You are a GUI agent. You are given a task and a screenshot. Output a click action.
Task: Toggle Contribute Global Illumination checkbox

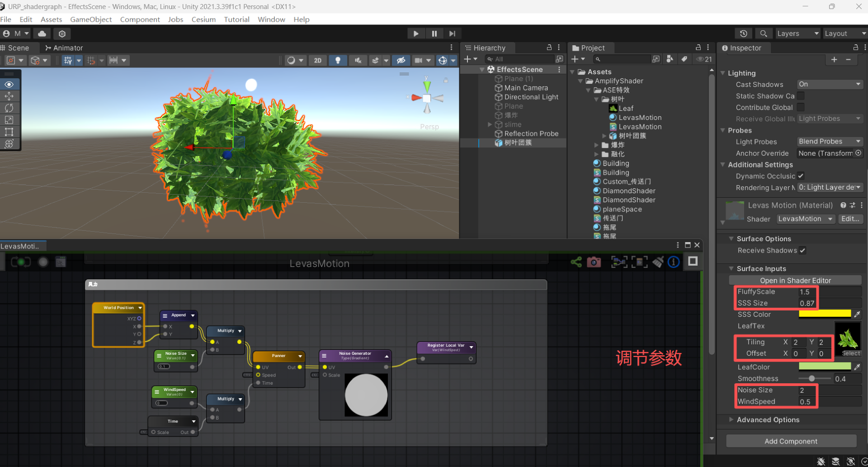[801, 107]
